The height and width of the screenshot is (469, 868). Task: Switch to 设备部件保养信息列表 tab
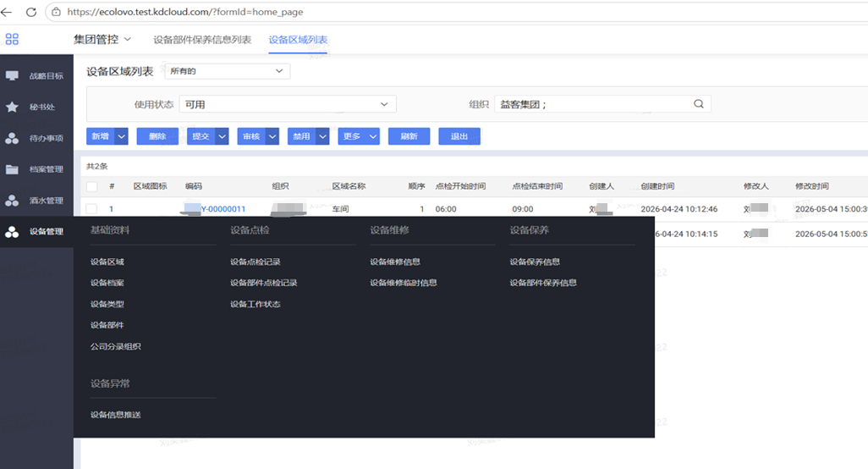[x=202, y=40]
